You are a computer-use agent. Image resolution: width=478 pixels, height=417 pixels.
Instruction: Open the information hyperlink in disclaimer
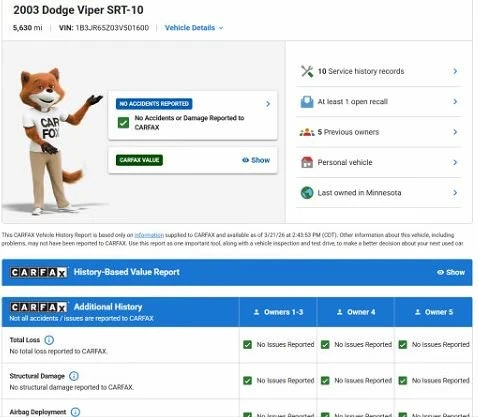(149, 235)
